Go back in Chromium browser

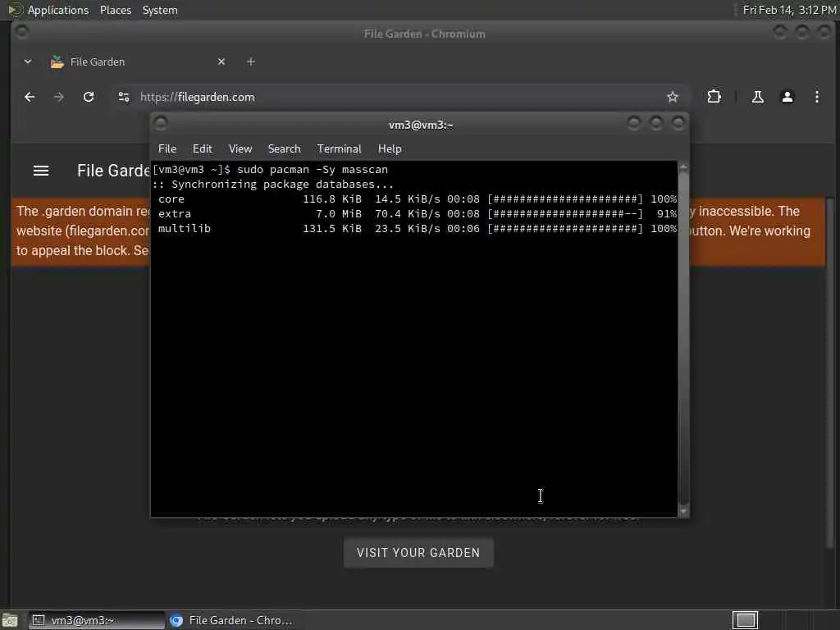click(30, 97)
